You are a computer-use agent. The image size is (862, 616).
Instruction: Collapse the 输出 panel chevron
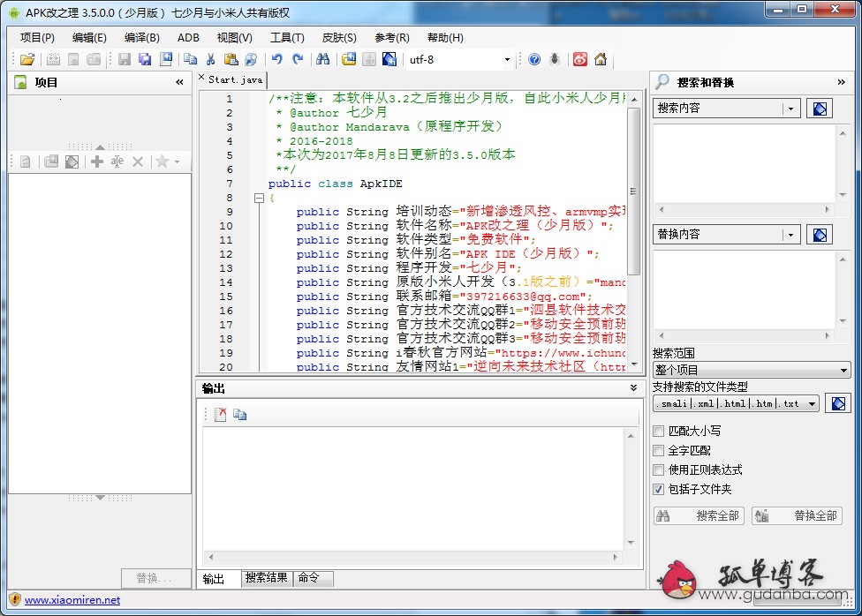[633, 388]
